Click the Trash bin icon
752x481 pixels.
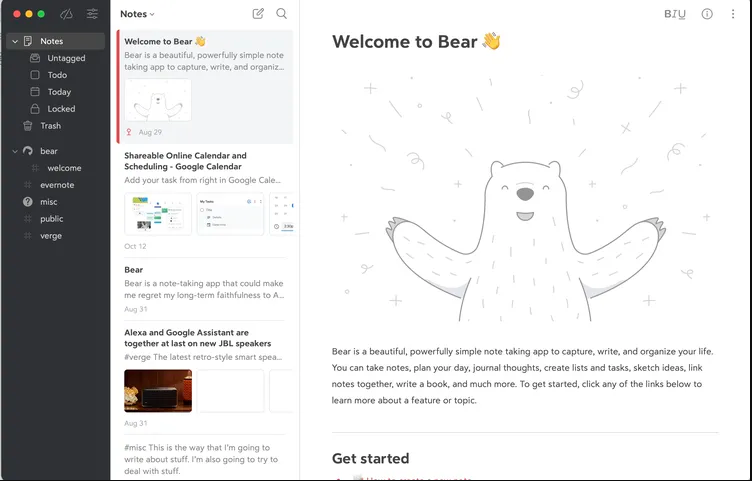(28, 126)
